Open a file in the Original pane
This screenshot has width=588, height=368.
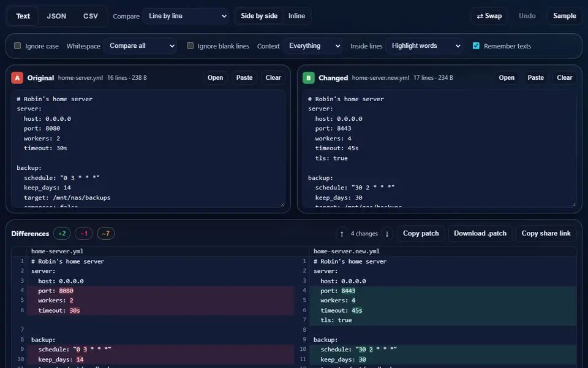(x=215, y=78)
